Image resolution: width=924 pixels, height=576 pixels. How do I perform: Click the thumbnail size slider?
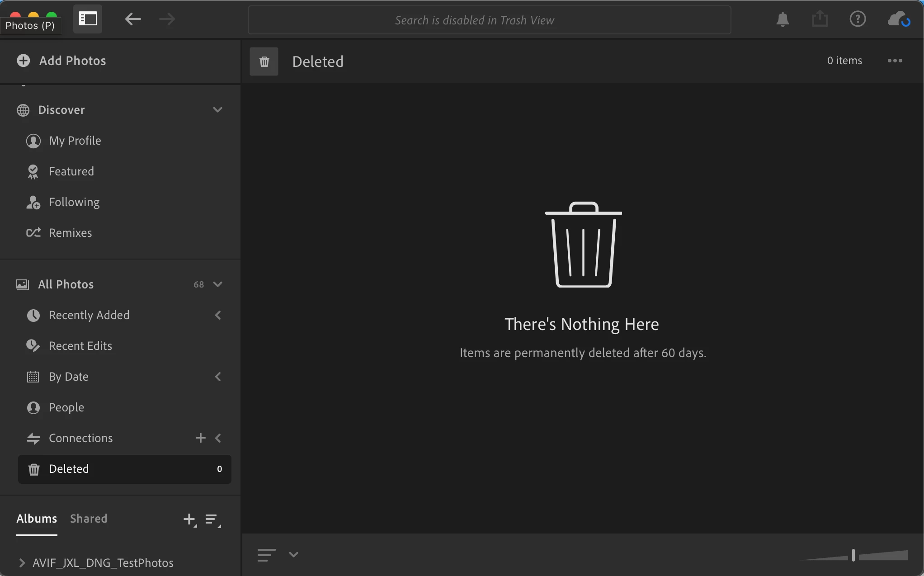pyautogui.click(x=853, y=555)
